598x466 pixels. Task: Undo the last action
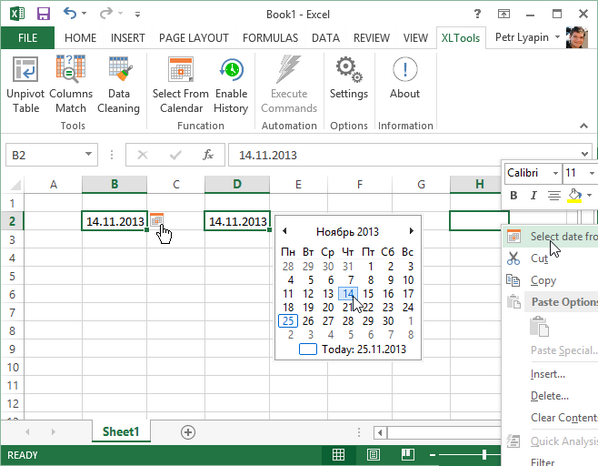coord(69,13)
